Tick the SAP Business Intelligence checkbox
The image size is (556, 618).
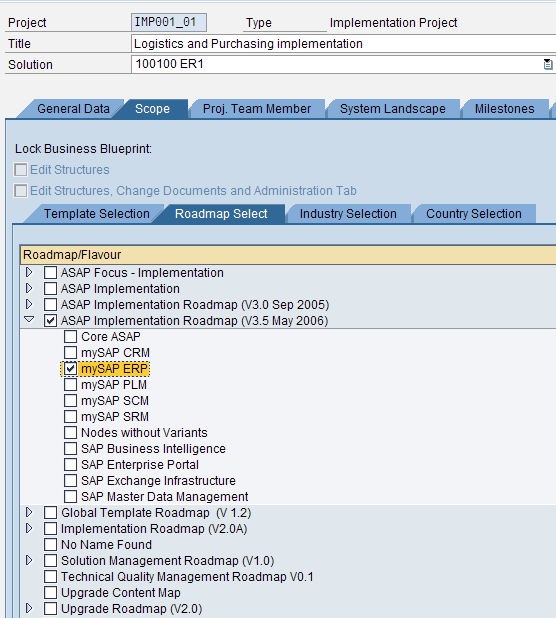coord(71,449)
